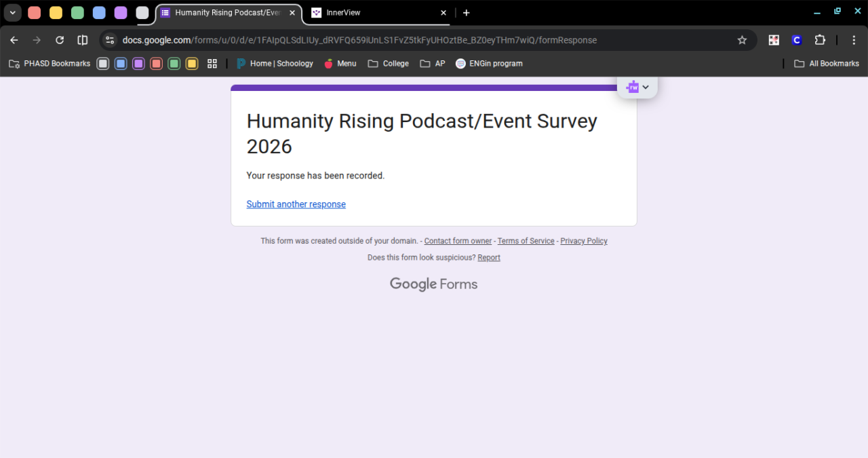Open the Extensions puzzle icon
Viewport: 868px width, 458px height.
tap(820, 40)
